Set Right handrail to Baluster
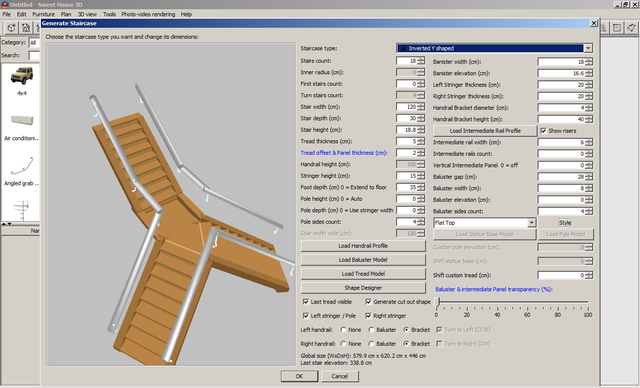 tap(371, 344)
